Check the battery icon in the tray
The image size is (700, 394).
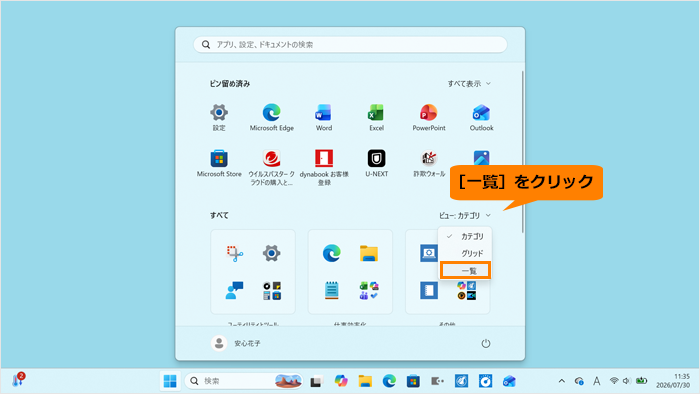[x=642, y=381]
